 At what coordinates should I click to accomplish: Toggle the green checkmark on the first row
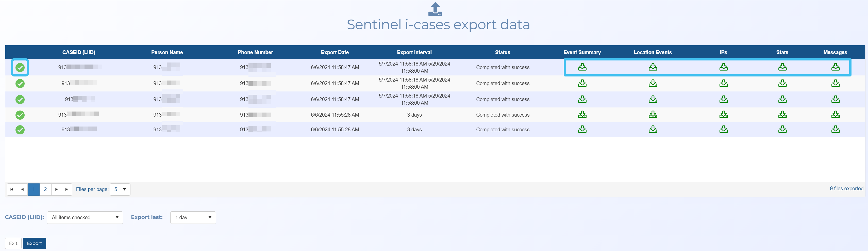click(x=20, y=68)
